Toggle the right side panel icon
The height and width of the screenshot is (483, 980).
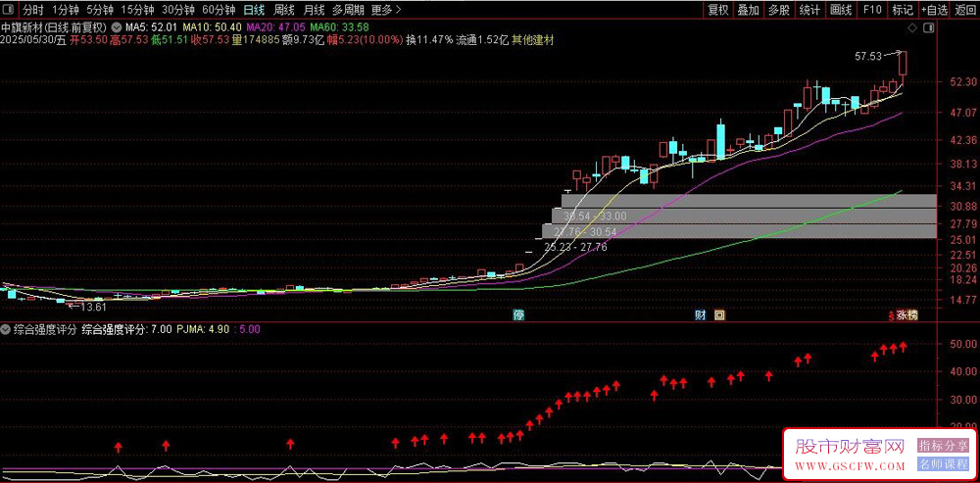929,28
